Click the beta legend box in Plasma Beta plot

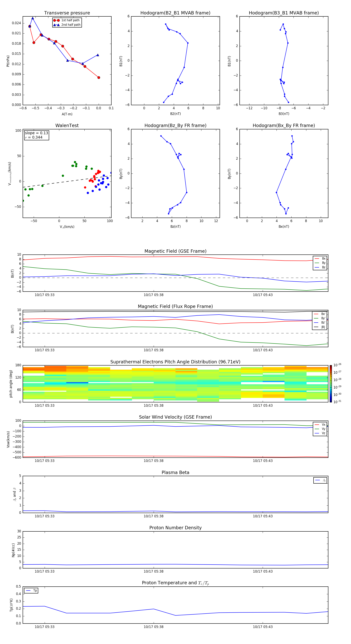320,480
